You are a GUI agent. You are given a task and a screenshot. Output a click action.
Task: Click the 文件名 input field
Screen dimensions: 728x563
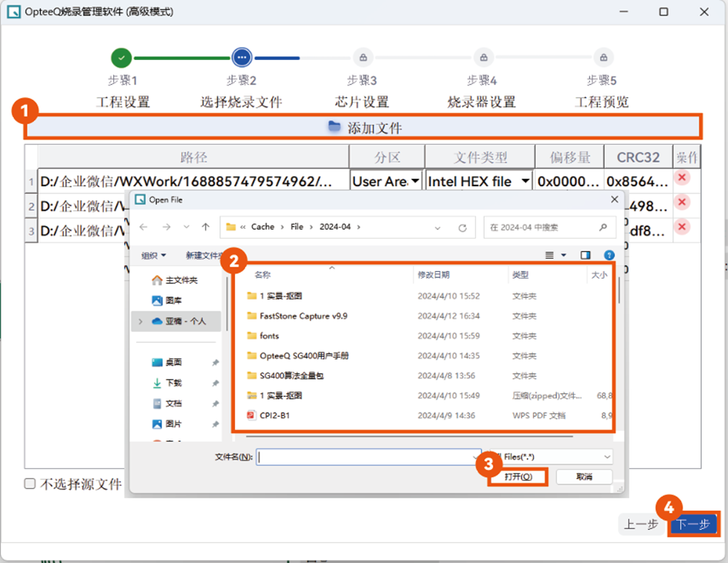tap(366, 457)
